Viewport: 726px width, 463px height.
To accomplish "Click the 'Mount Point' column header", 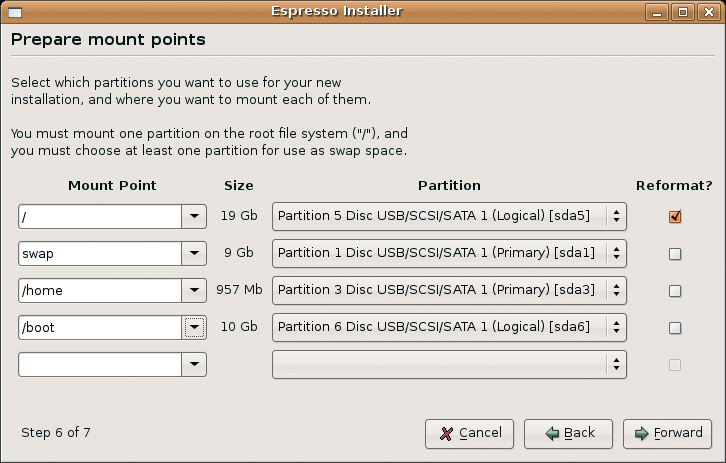I will click(x=112, y=185).
